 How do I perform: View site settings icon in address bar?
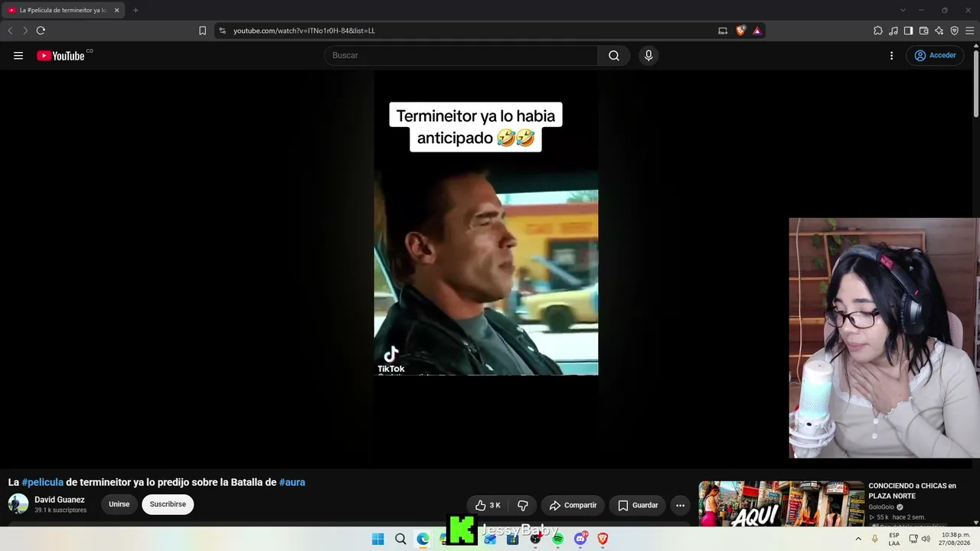pos(222,31)
